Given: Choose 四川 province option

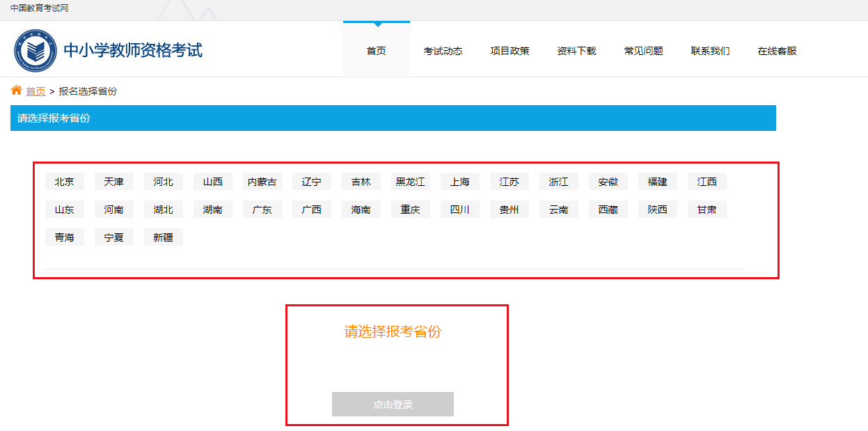Looking at the screenshot, I should (x=460, y=210).
